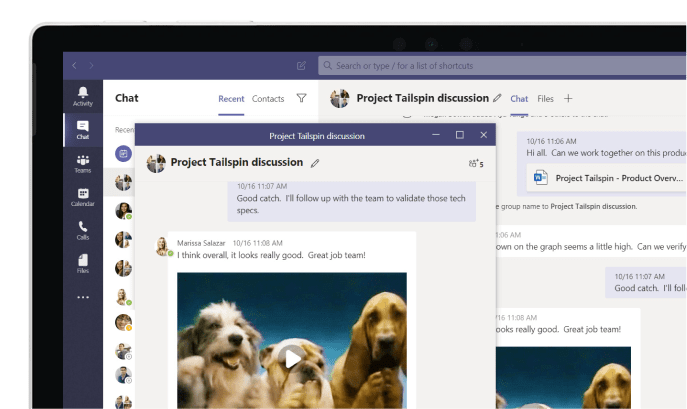Click the Marissa Salazar sender name
This screenshot has width=687, height=409.
[201, 243]
